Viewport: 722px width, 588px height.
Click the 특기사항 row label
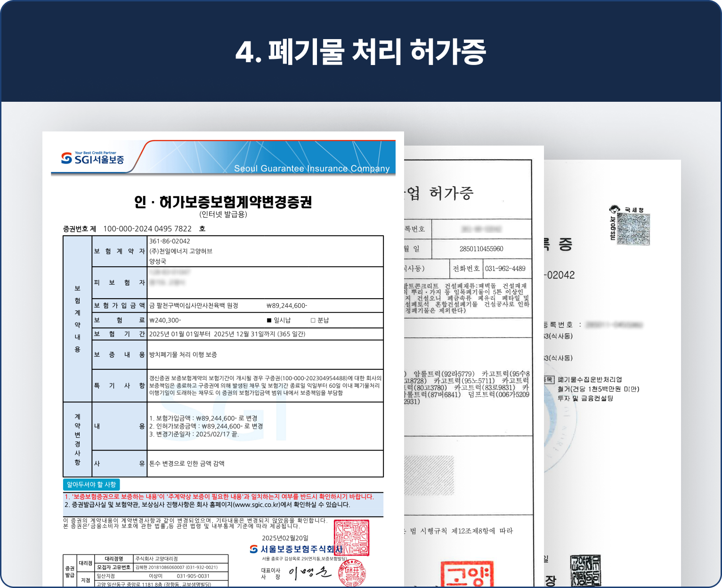(x=119, y=385)
